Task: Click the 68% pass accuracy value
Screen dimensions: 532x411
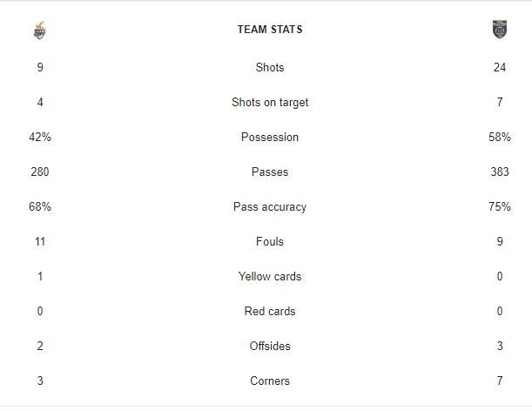Action: [40, 206]
